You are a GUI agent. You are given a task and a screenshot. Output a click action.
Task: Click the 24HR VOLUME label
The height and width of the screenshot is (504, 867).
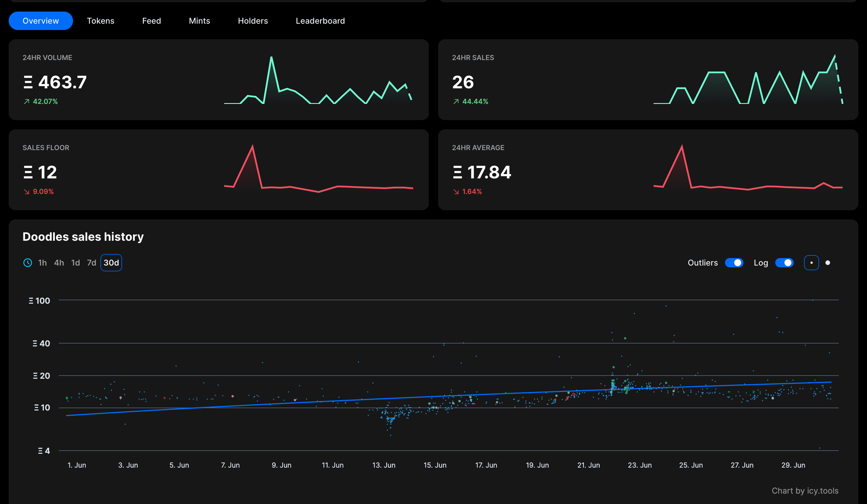[x=47, y=57]
